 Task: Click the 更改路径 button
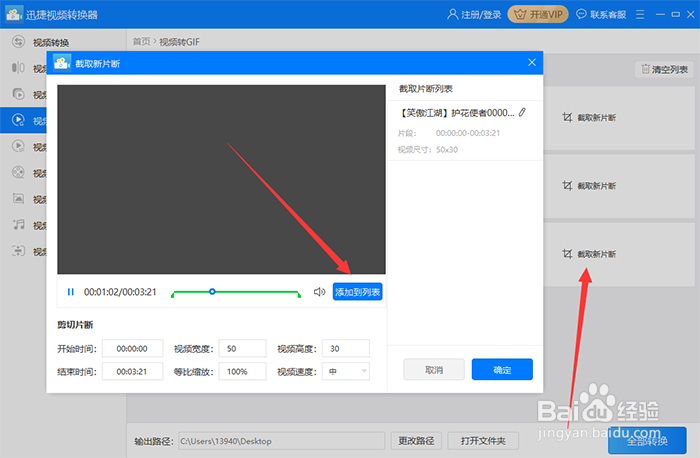click(x=416, y=441)
